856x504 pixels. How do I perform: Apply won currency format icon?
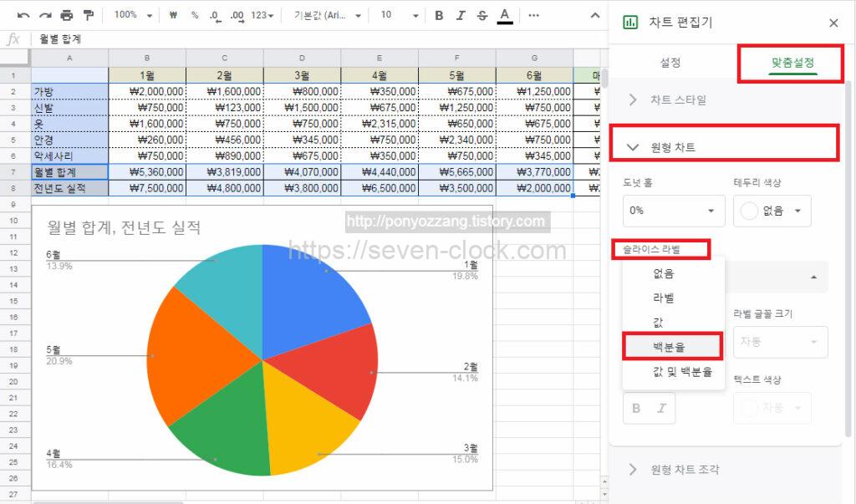click(x=173, y=15)
